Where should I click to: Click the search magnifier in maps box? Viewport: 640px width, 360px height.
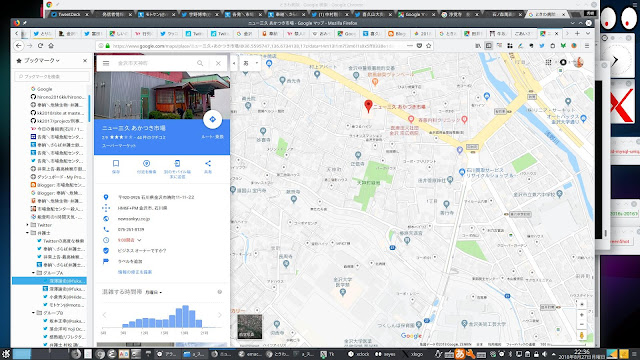[200, 63]
